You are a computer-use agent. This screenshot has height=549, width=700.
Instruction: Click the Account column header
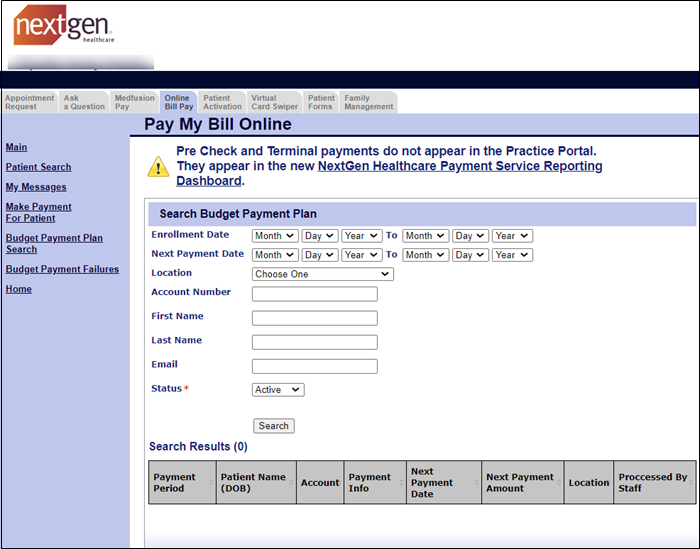tap(320, 482)
